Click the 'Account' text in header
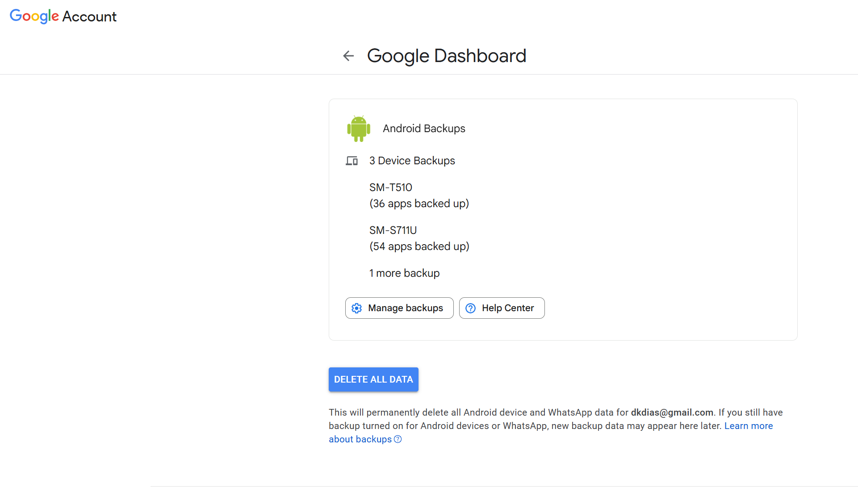The width and height of the screenshot is (858, 504). [89, 17]
